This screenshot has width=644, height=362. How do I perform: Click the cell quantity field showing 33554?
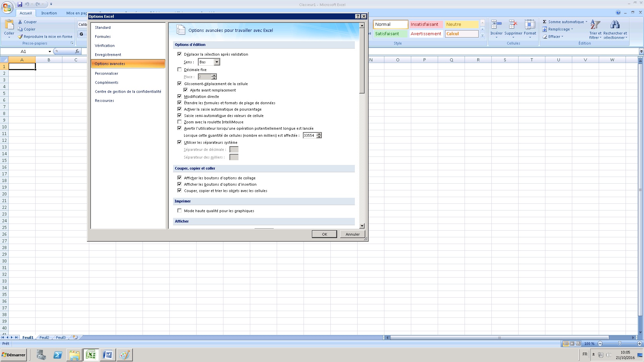[310, 135]
